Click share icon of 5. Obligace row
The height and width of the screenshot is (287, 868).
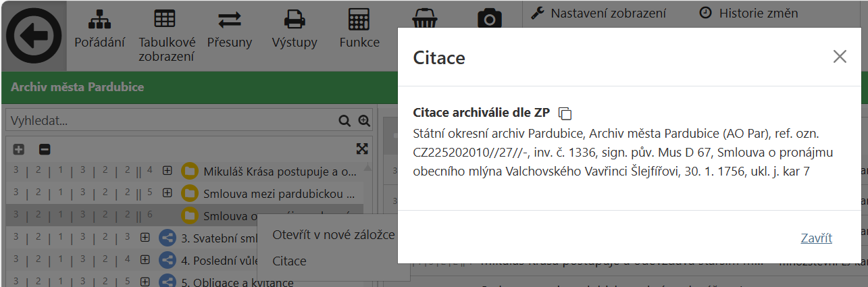tap(167, 281)
